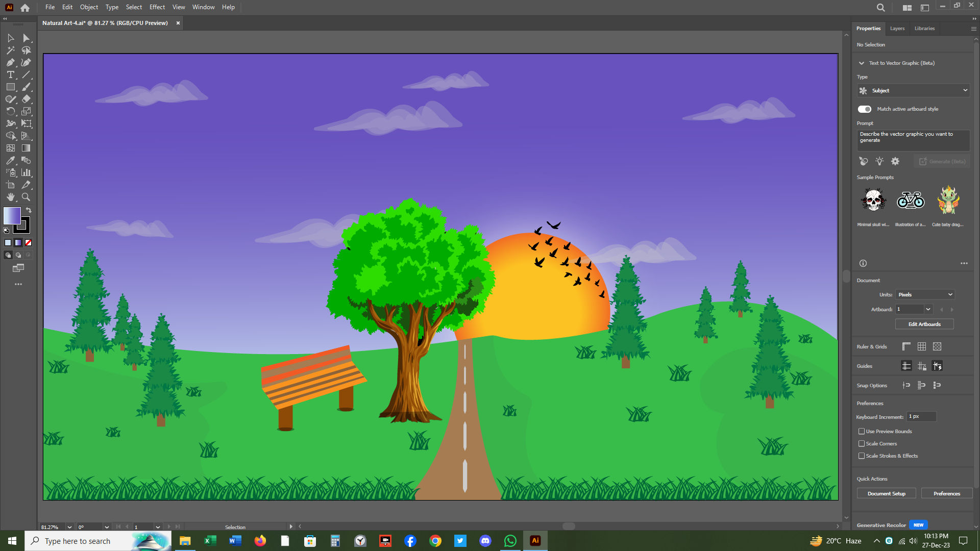980x551 pixels.
Task: Select the Eyedropper tool
Action: coord(10,161)
